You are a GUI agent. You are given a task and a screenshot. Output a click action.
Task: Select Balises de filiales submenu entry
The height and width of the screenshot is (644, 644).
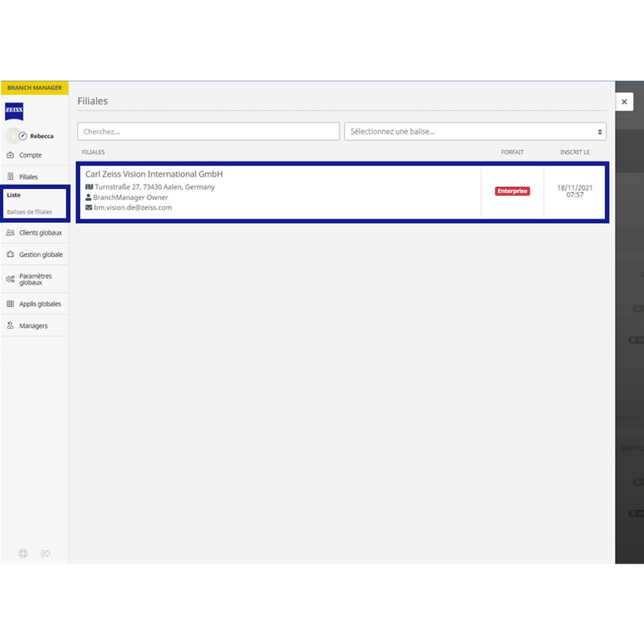[30, 212]
